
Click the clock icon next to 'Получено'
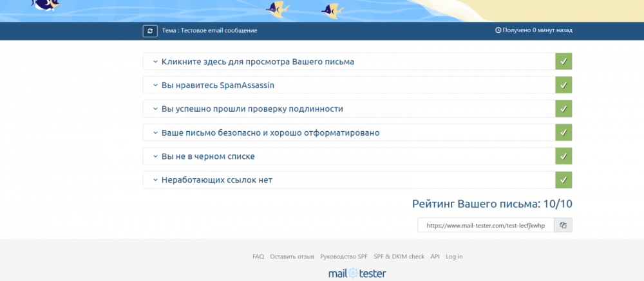click(498, 30)
